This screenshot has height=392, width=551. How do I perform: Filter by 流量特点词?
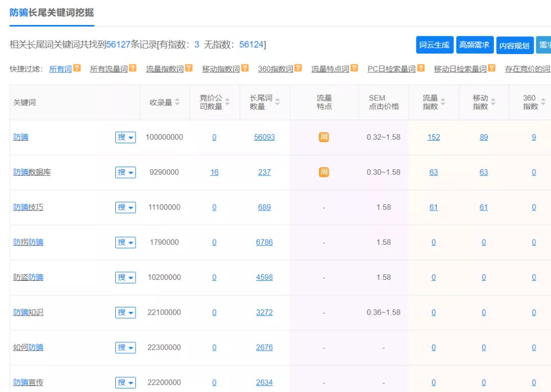click(x=330, y=69)
